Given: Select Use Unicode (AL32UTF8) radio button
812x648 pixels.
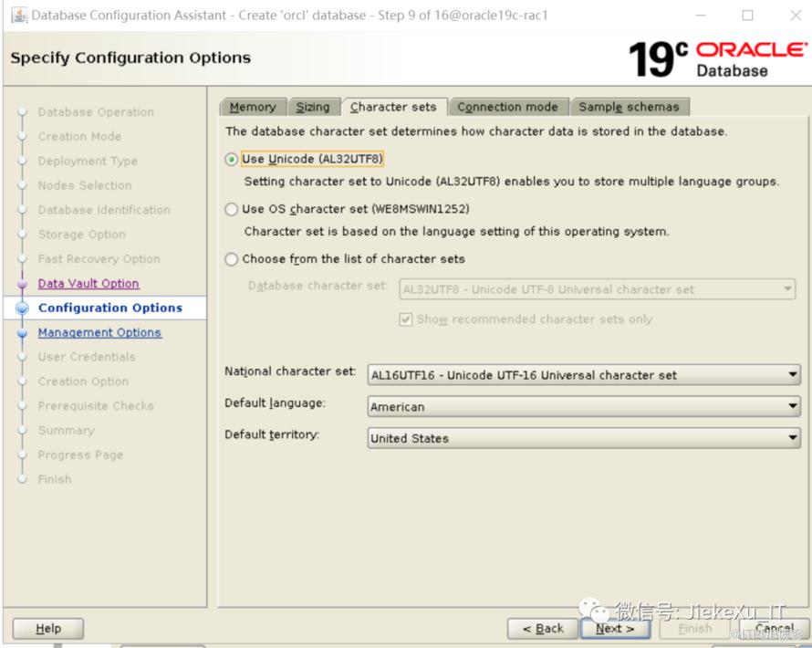Looking at the screenshot, I should click(x=232, y=159).
